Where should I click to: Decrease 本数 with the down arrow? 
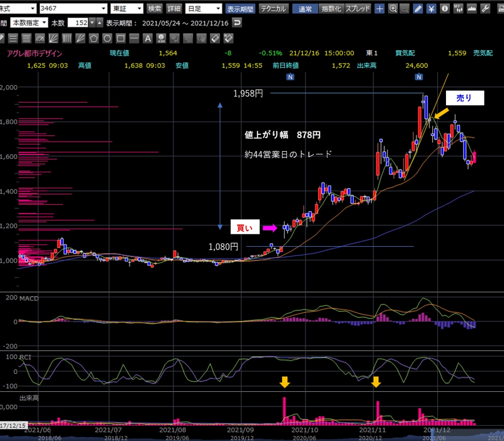tap(92, 23)
